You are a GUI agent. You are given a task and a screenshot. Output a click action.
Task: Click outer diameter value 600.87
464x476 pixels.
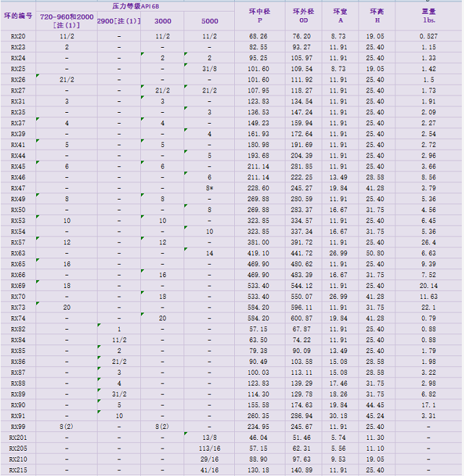302,318
